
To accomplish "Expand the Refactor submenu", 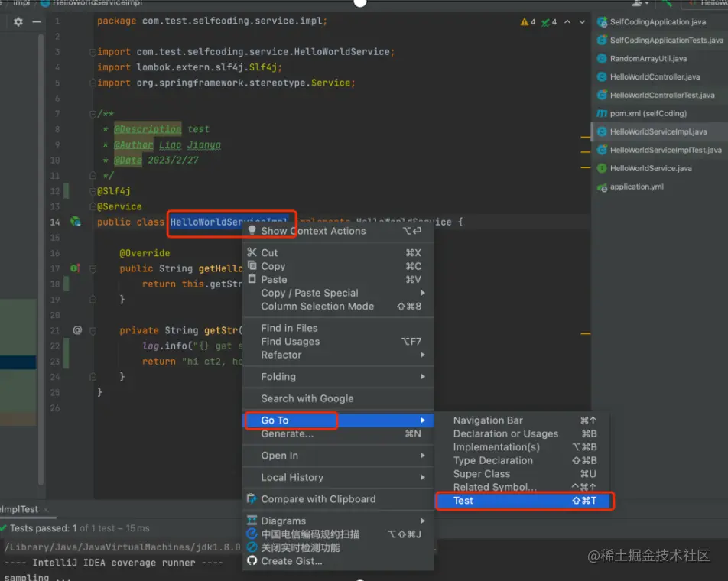I will [339, 355].
